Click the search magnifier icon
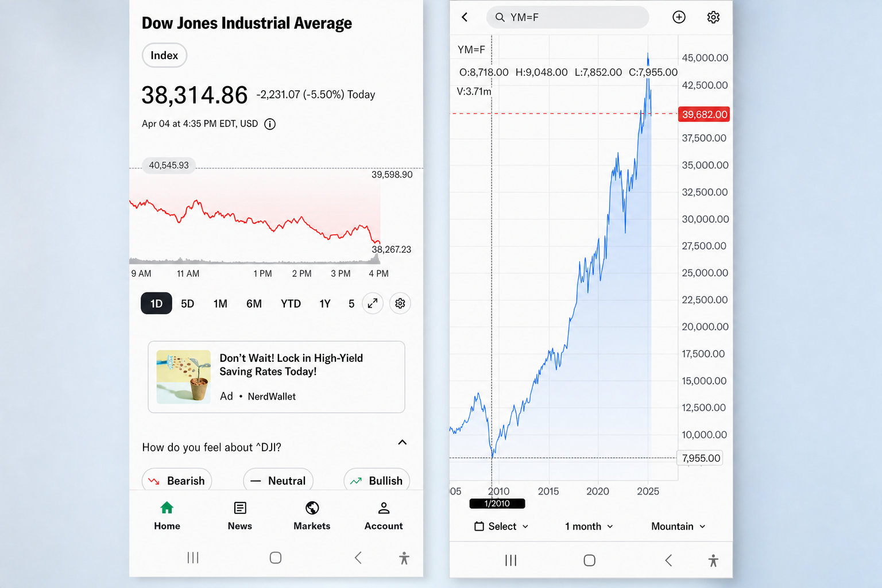Viewport: 882px width, 588px height. [500, 17]
